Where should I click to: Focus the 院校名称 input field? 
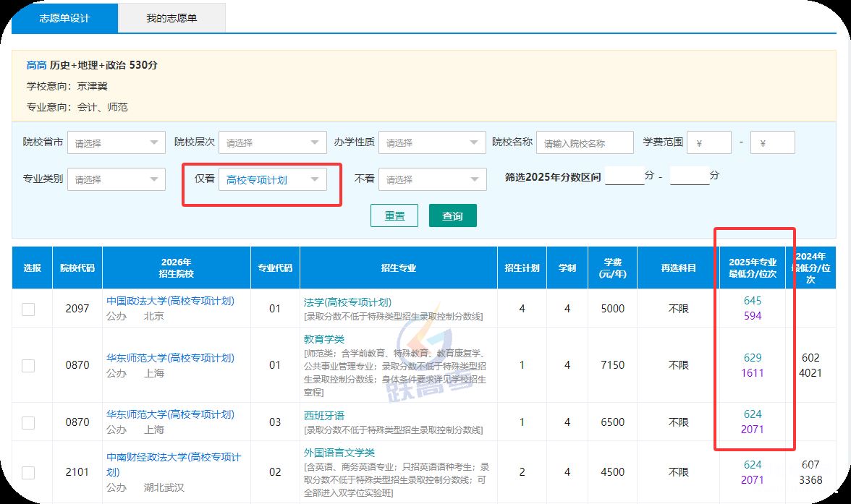click(x=585, y=142)
